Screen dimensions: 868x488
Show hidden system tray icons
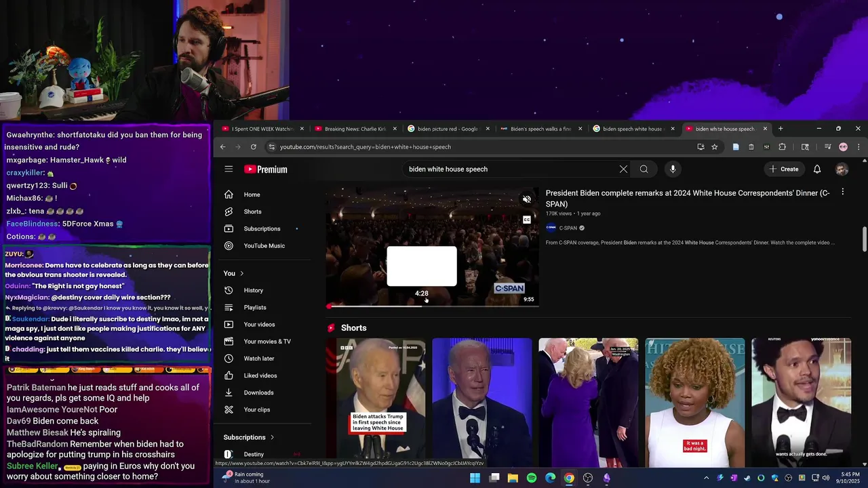(707, 478)
